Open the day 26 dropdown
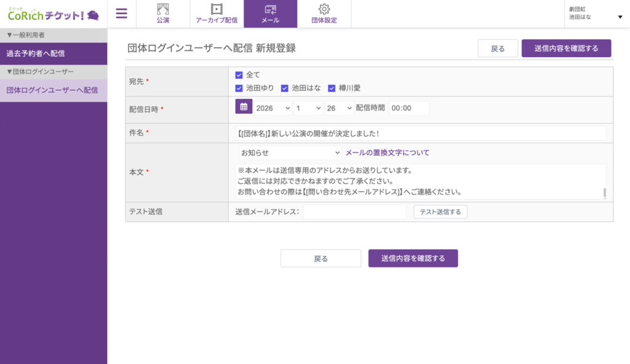Image resolution: width=630 pixels, height=364 pixels. (x=339, y=108)
